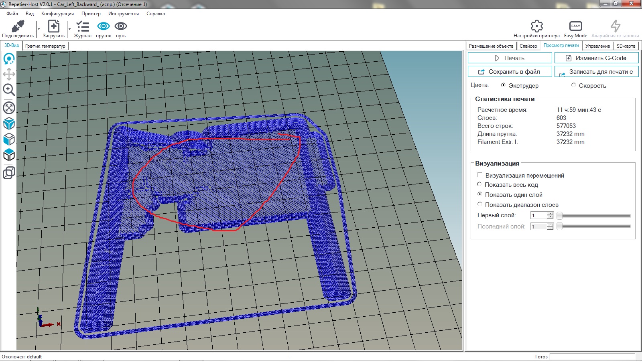Expand the Load button dropdown arrow

click(69, 29)
